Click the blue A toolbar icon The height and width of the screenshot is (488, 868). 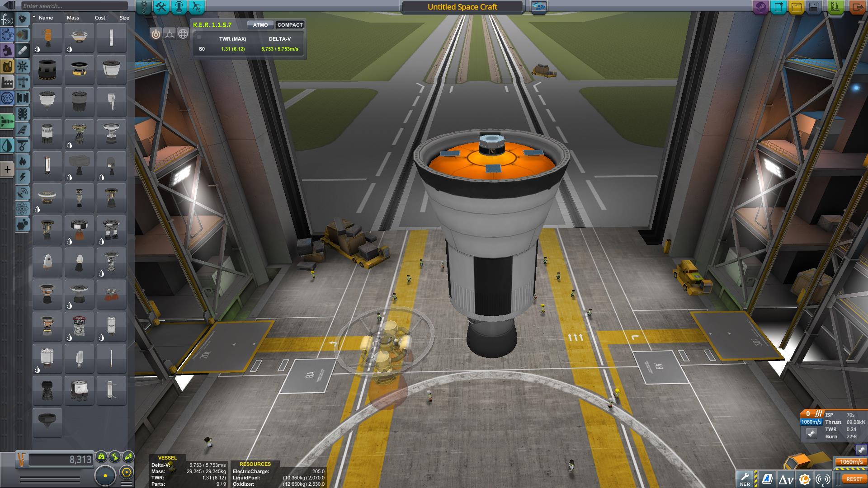point(767,479)
